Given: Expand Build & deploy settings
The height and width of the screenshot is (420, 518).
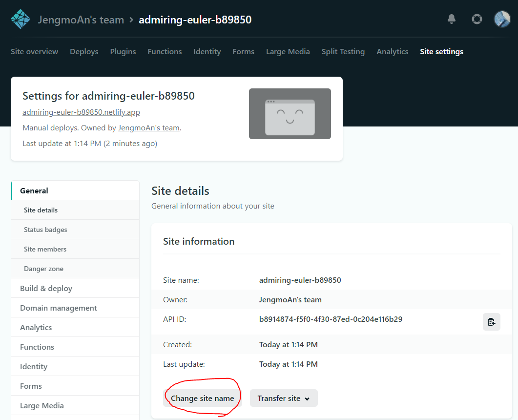Looking at the screenshot, I should coord(75,288).
